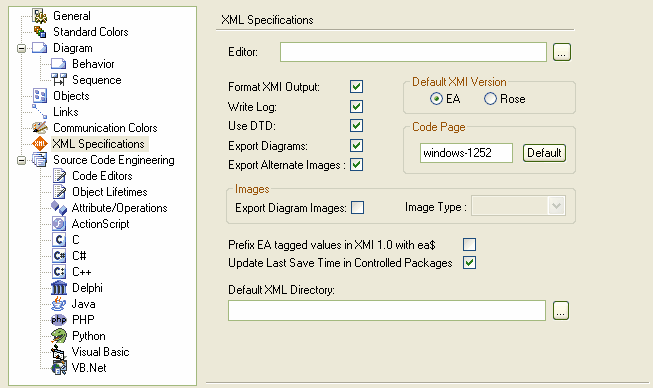Click the Visual Basic icon
Image resolution: width=653 pixels, height=388 pixels.
coord(59,352)
